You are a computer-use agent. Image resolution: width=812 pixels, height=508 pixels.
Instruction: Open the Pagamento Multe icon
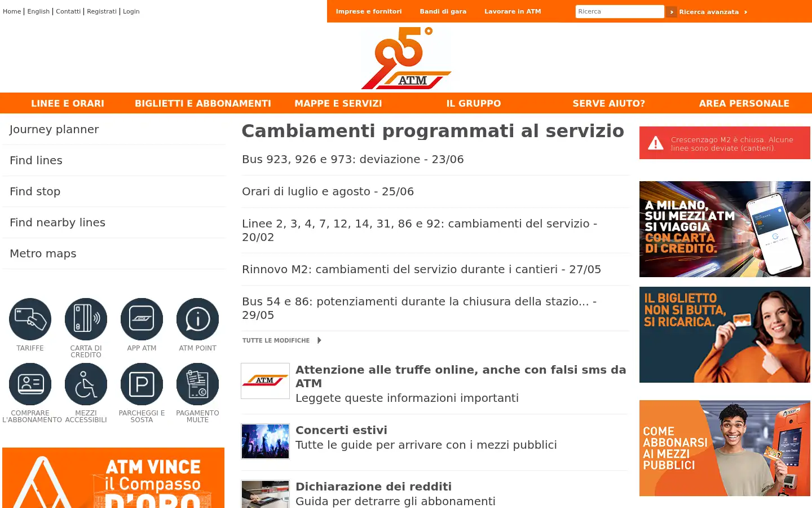click(x=197, y=384)
